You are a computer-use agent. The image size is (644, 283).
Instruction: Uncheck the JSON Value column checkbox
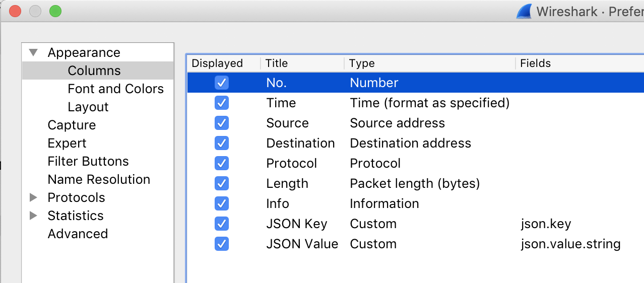click(222, 244)
